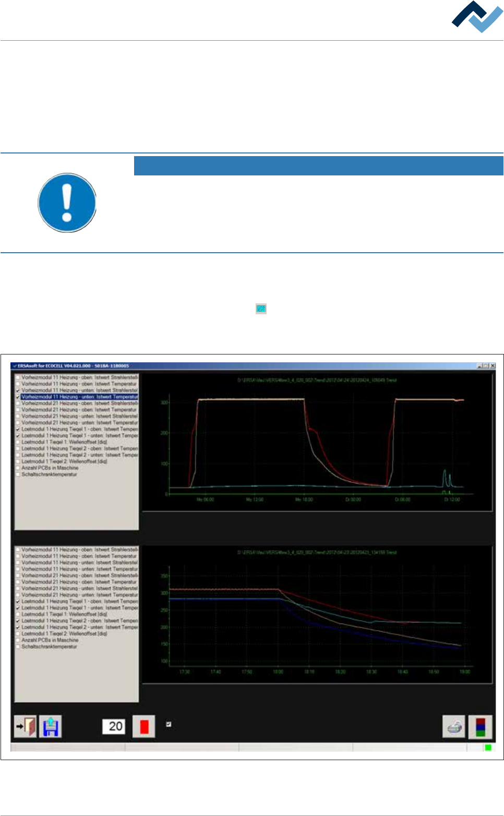The width and height of the screenshot is (504, 816).
Task: Maximize the ERSAsoft window
Action: (x=486, y=366)
